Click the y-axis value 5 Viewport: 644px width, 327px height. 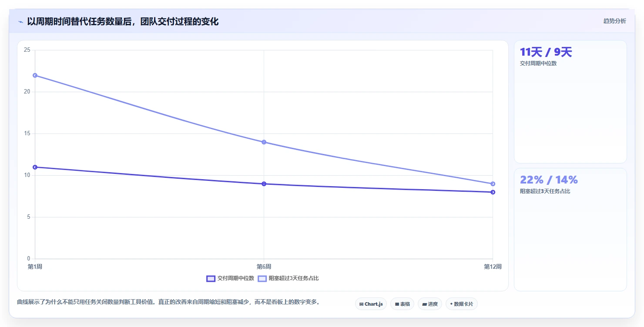(28, 217)
